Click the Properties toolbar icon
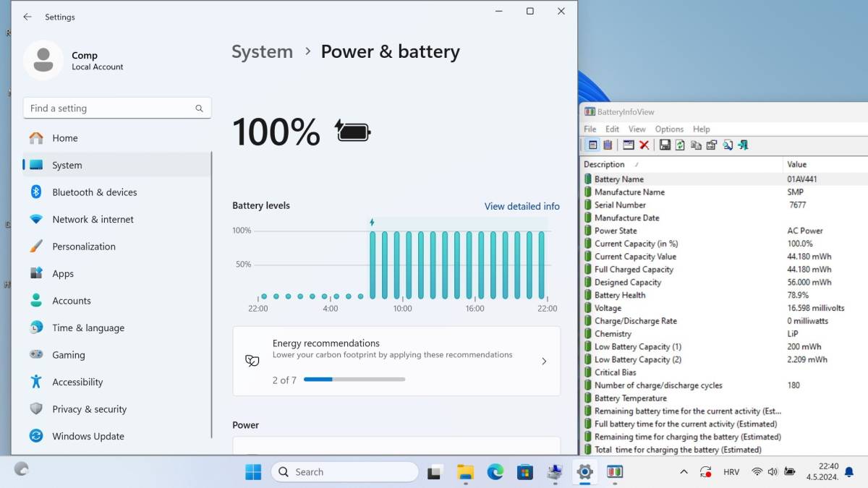The height and width of the screenshot is (488, 868). coord(712,145)
